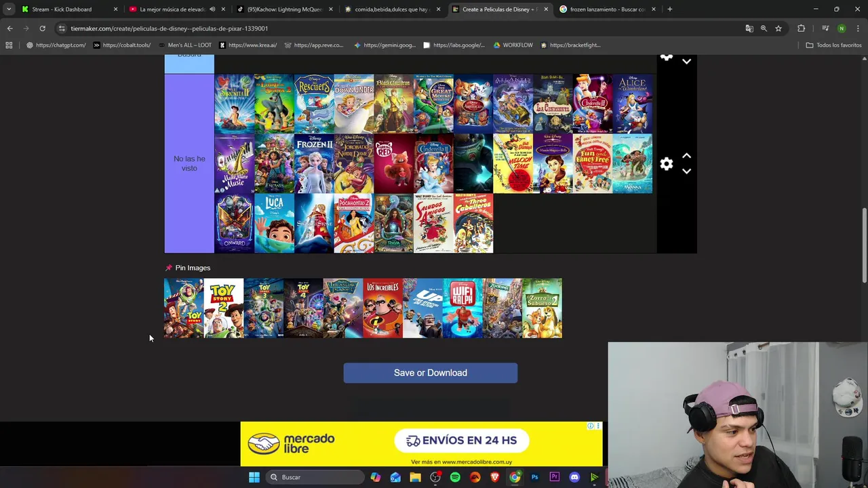Open the WORKFLOW bookmark
The height and width of the screenshot is (488, 868).
point(513,45)
